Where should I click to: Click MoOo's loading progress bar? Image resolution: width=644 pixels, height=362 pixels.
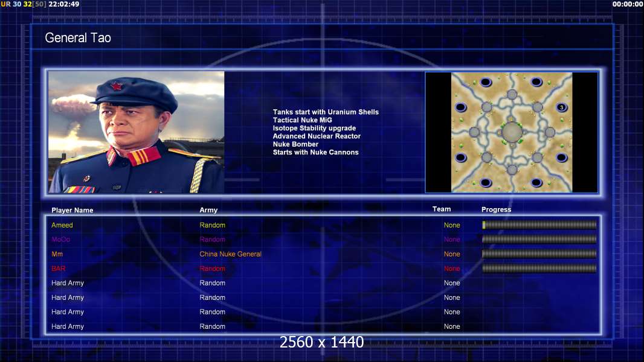click(539, 239)
